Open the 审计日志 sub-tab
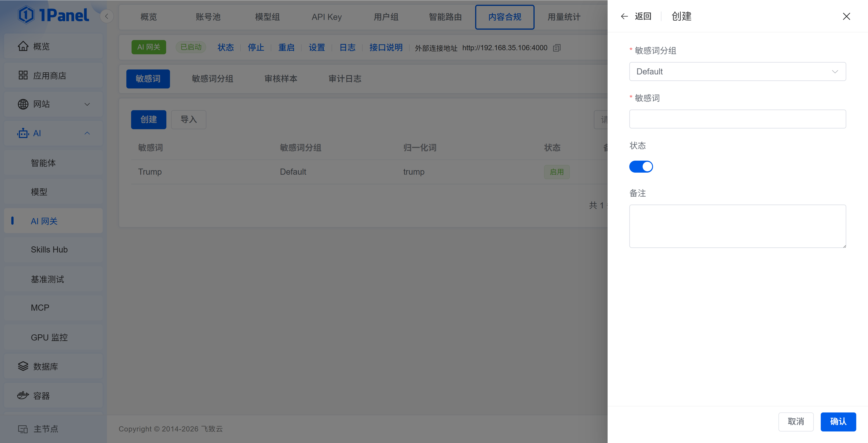This screenshot has height=443, width=868. [345, 79]
